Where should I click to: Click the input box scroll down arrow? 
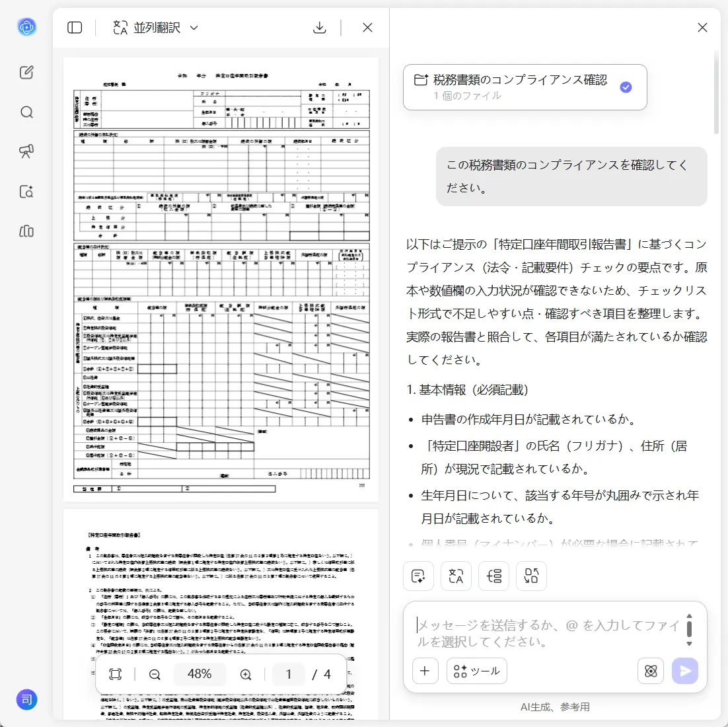coord(690,643)
